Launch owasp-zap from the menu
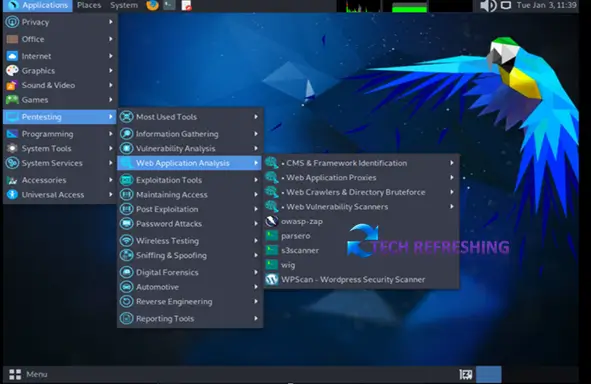The width and height of the screenshot is (591, 384). 362,221
